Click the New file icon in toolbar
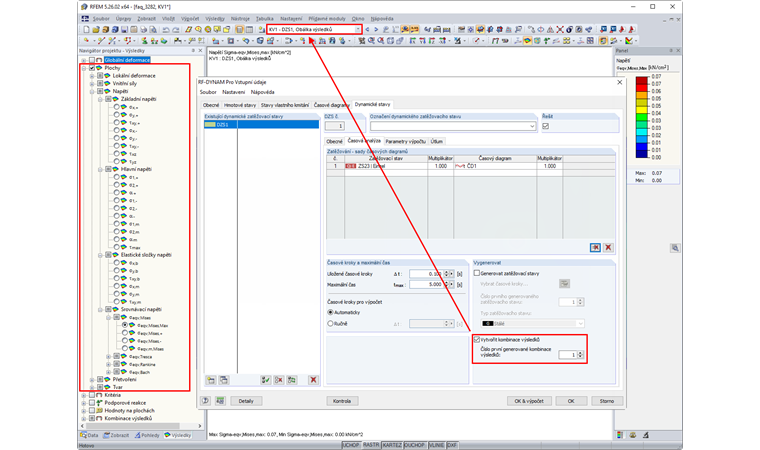760x450 pixels. [86, 30]
